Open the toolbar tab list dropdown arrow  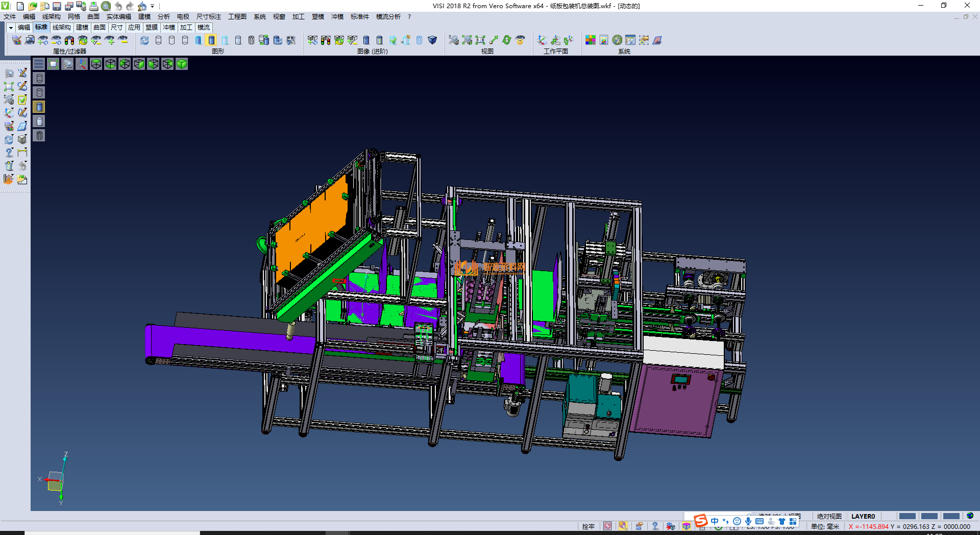pyautogui.click(x=11, y=28)
